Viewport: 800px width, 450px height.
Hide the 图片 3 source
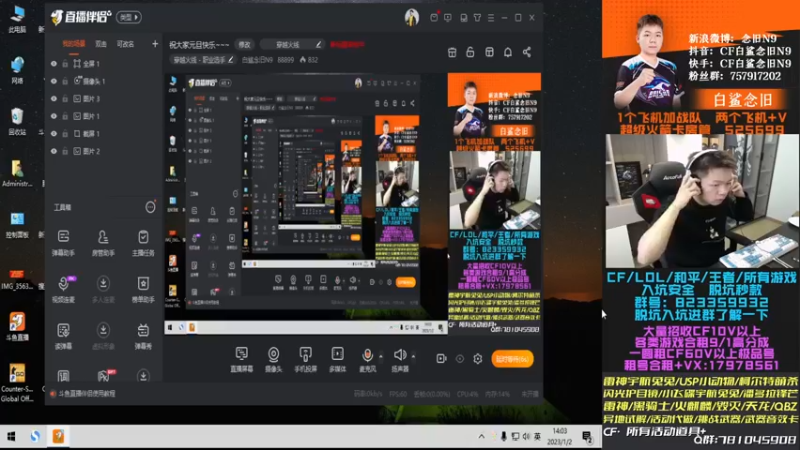54,98
